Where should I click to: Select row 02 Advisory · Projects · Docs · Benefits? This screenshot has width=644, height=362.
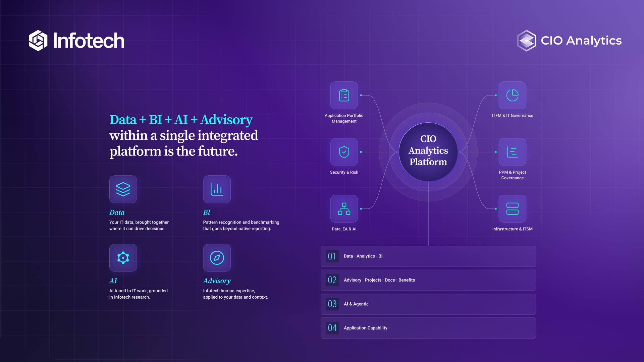click(428, 280)
